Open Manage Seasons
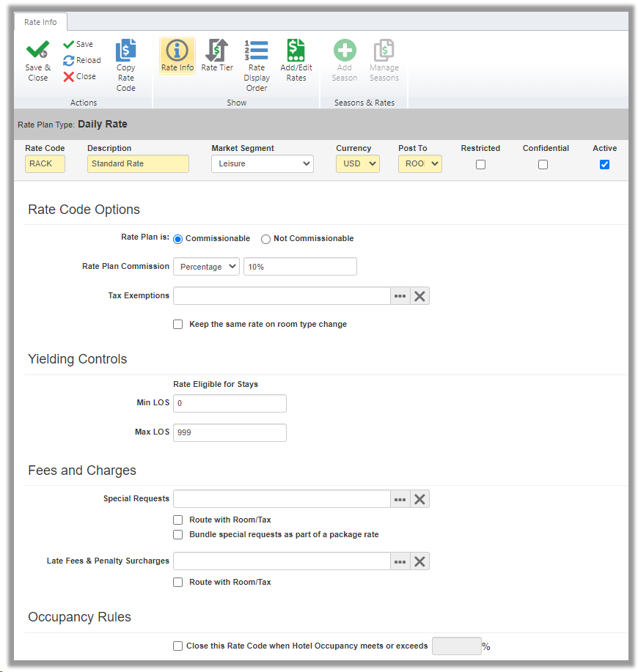The image size is (638, 672). (x=384, y=60)
